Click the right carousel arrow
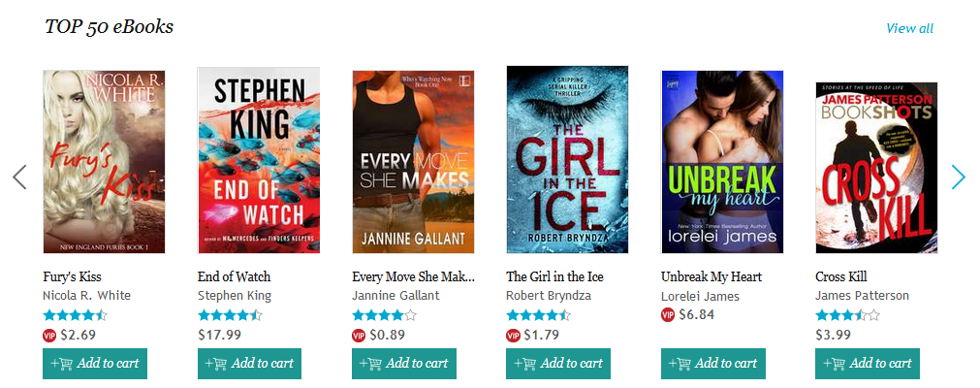 [x=958, y=178]
